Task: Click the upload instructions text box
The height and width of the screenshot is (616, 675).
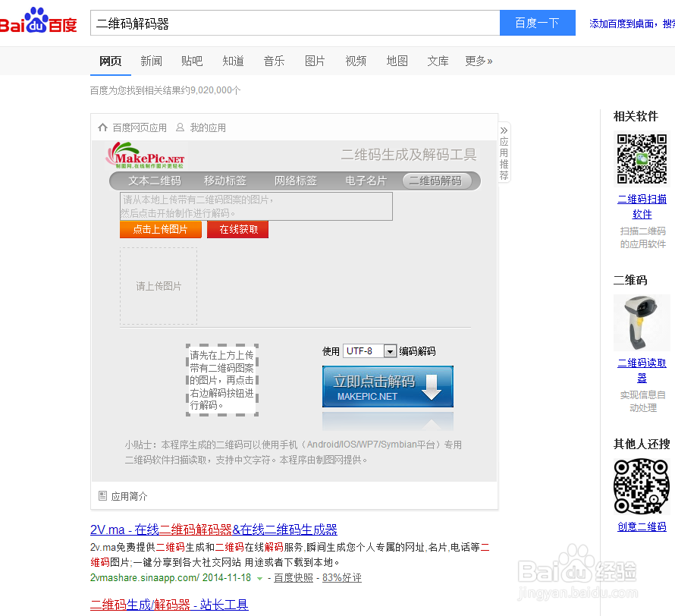Action: 256,206
